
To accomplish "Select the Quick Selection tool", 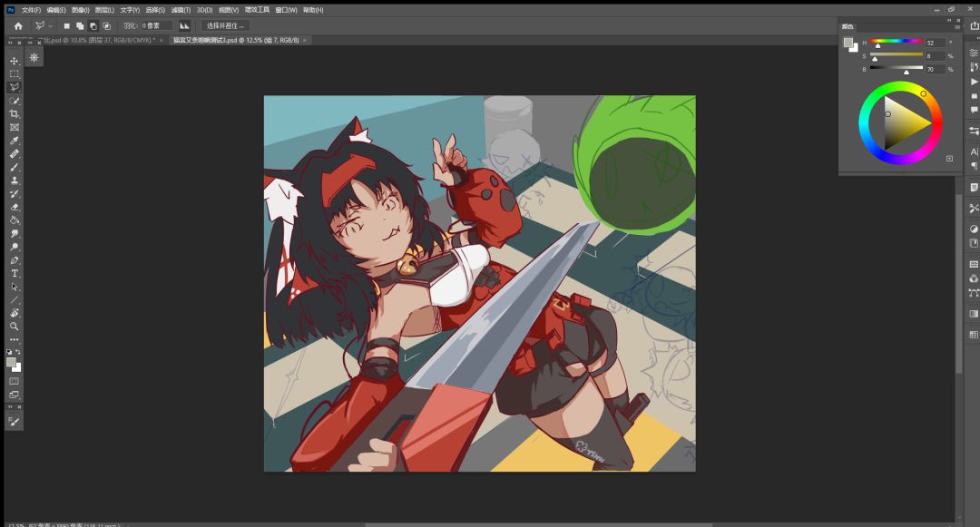I will (15, 101).
